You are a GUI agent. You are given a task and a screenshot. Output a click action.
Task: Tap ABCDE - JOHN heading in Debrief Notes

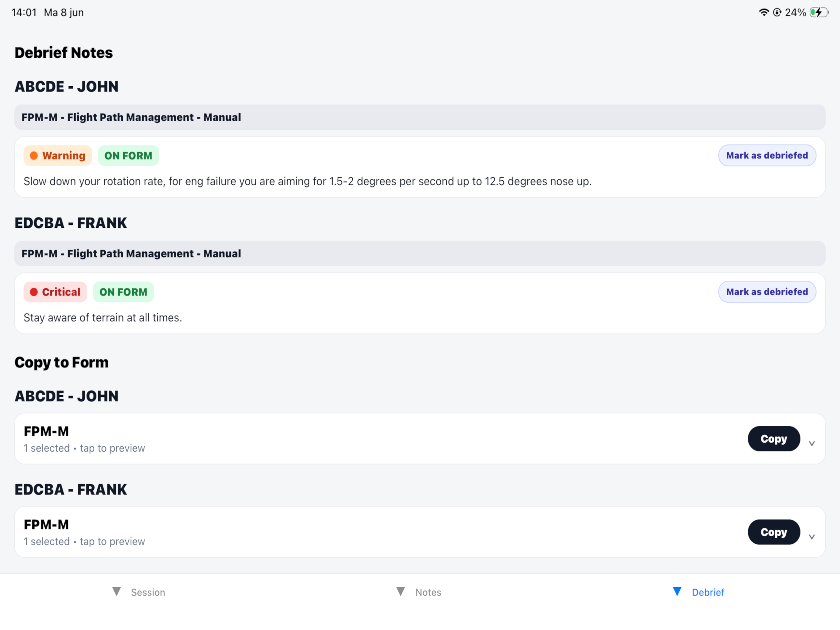[x=67, y=87]
